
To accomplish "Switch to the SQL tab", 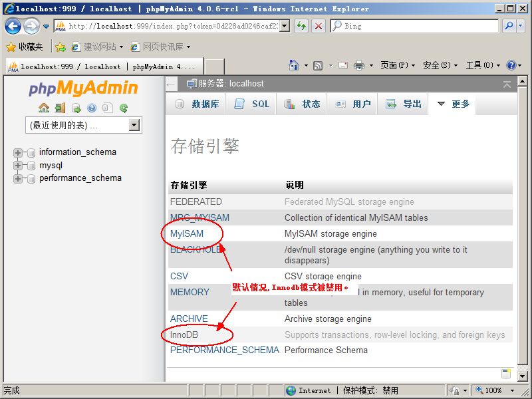I will click(x=252, y=104).
